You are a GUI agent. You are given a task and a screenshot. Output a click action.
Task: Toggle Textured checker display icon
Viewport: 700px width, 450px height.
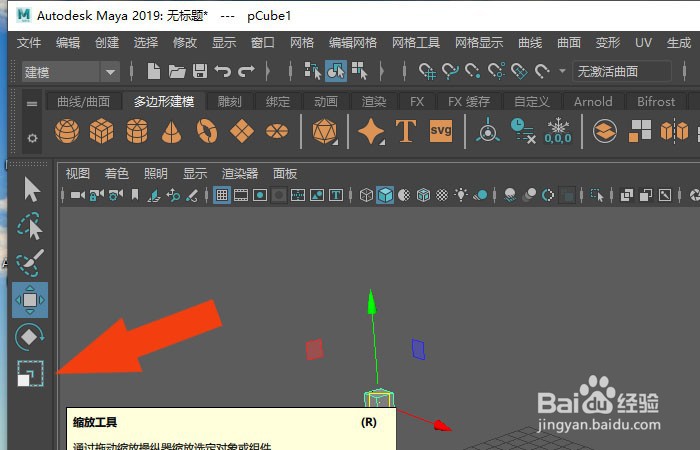(x=442, y=195)
